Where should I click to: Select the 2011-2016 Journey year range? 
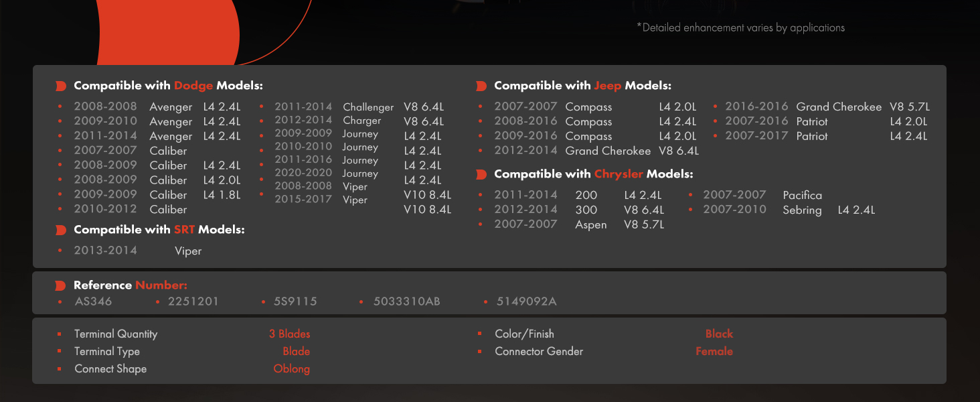303,160
